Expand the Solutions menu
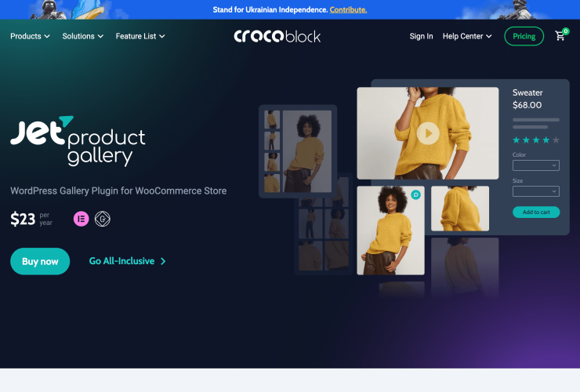Viewport: 580px width, 392px height. [83, 36]
